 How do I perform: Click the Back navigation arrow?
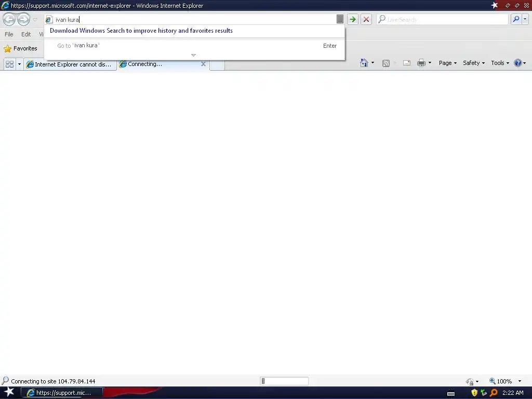(x=9, y=19)
